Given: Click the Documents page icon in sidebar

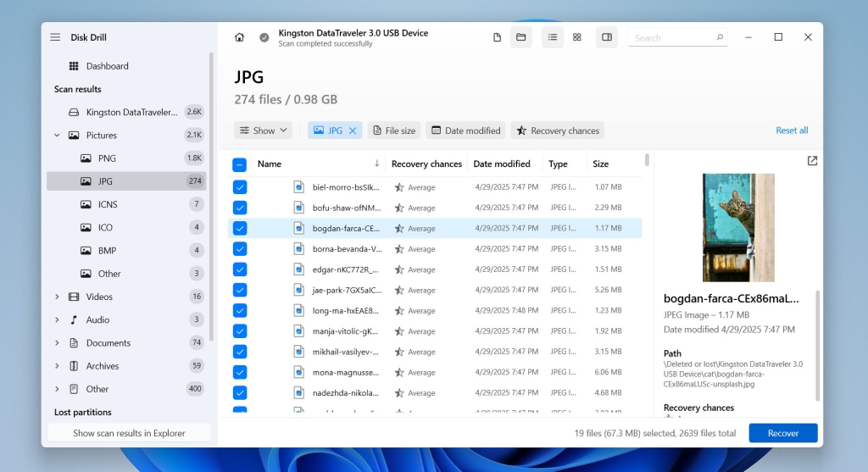Looking at the screenshot, I should point(74,343).
